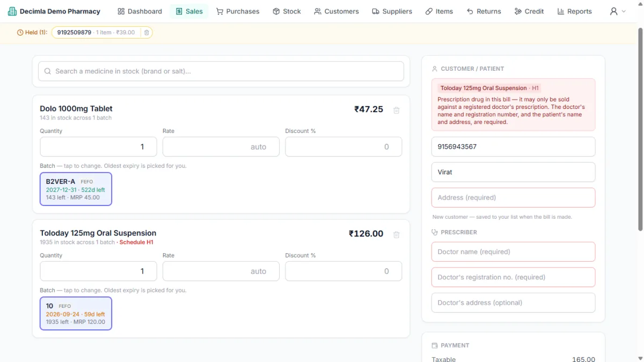Viewport: 644px width, 362px height.
Task: Go to the Returns tab
Action: 484,11
